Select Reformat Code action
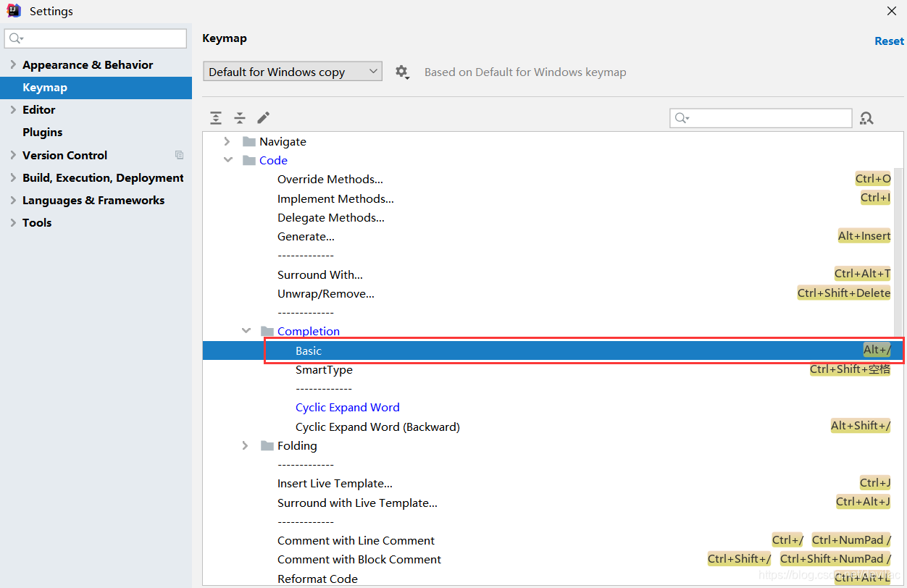This screenshot has height=588, width=907. tap(317, 579)
